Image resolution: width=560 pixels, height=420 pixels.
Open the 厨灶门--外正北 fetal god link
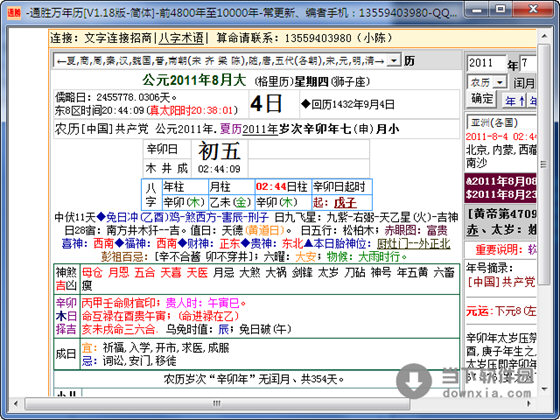point(413,244)
